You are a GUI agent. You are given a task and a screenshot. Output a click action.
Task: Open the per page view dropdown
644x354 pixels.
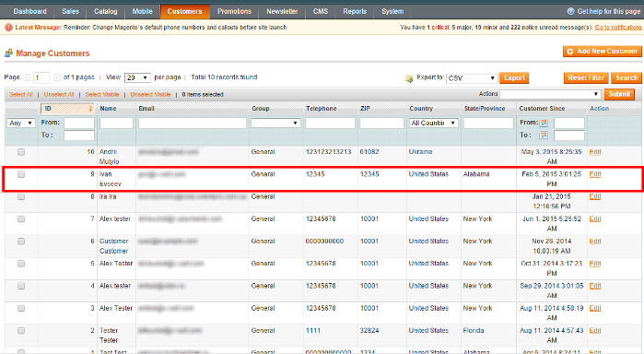[137, 77]
